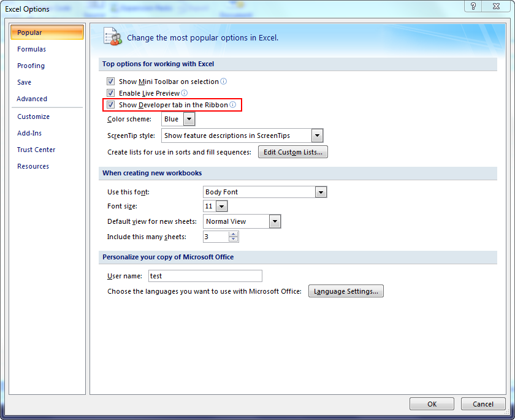Open the Add-Ins category

click(x=29, y=133)
